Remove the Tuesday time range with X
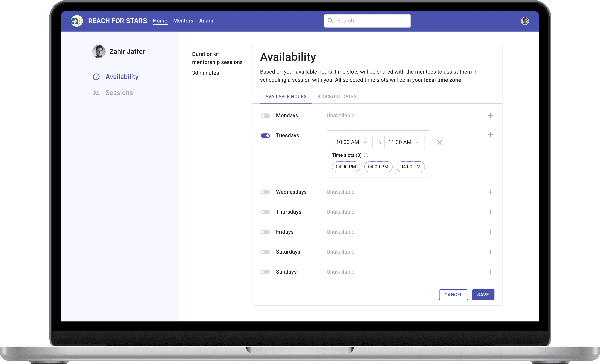This screenshot has width=600, height=364. (439, 143)
